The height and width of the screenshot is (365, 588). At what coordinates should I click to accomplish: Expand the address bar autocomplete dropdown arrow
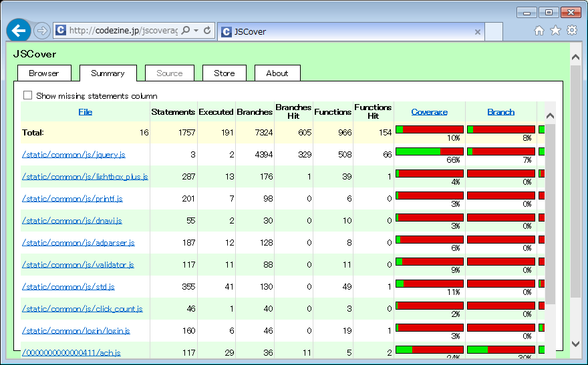[196, 31]
